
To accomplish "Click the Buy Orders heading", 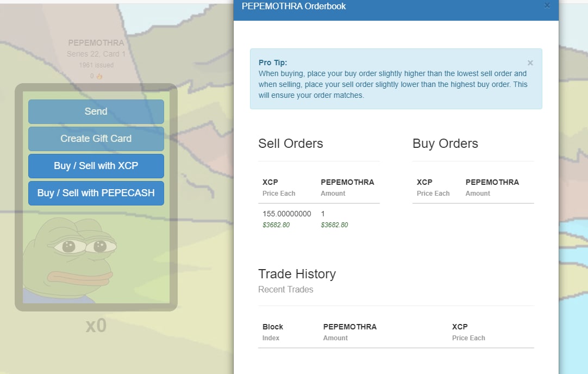I will pyautogui.click(x=445, y=144).
